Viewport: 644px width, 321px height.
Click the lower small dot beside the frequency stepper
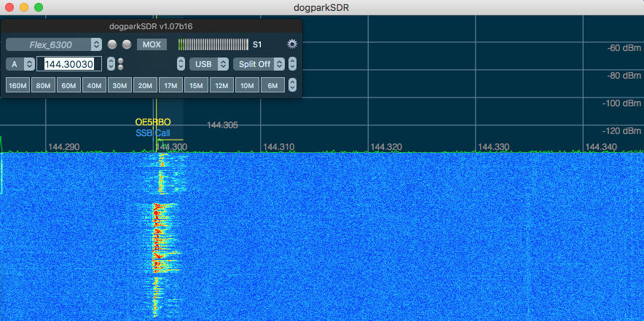click(x=121, y=68)
